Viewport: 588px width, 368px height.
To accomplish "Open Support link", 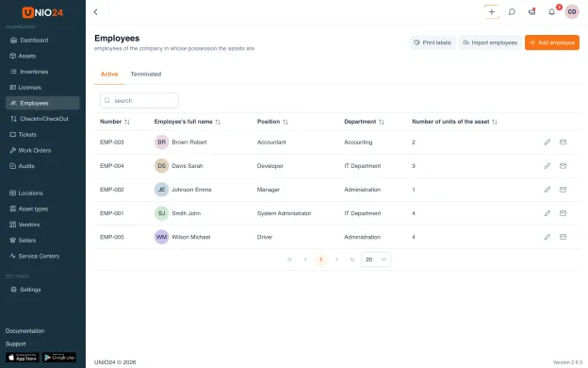I will 16,344.
